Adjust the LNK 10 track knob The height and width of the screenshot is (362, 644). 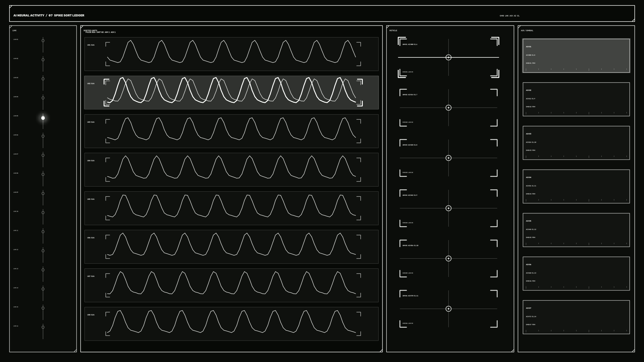point(43,213)
